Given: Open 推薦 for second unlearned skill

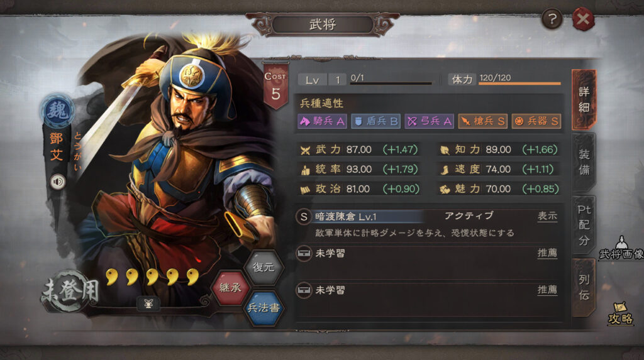Looking at the screenshot, I should [547, 290].
